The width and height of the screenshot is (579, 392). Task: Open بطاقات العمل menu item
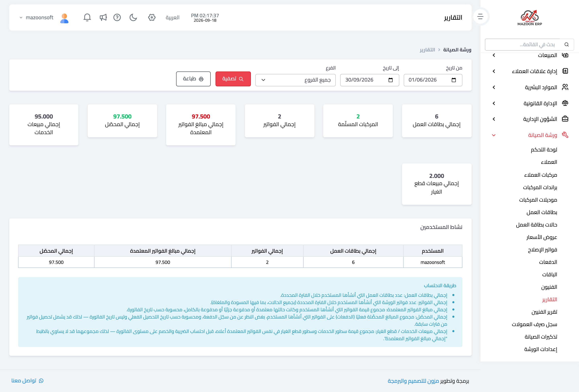542,212
